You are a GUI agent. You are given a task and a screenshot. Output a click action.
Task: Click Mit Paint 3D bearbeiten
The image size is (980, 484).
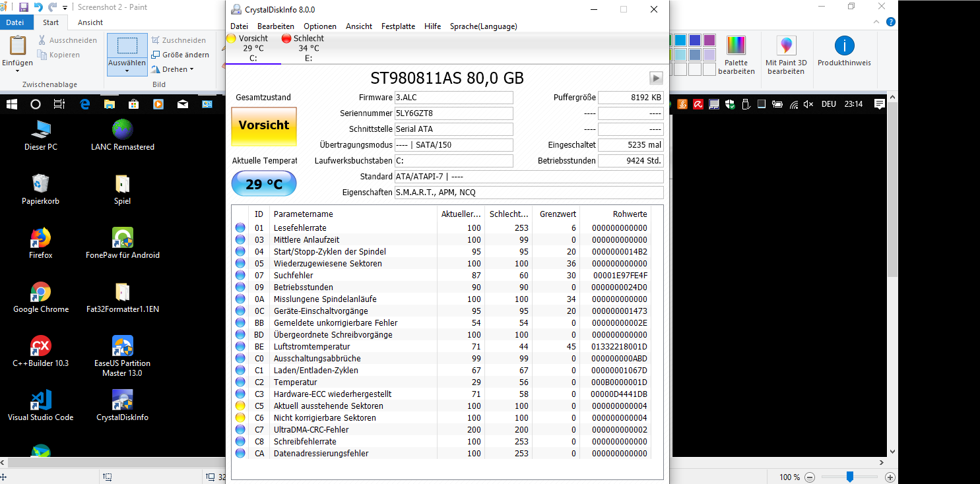coord(786,55)
